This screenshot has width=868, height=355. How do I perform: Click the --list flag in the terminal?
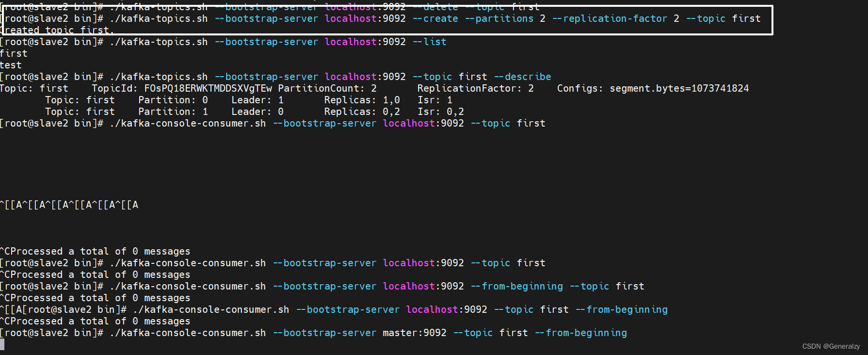(429, 42)
